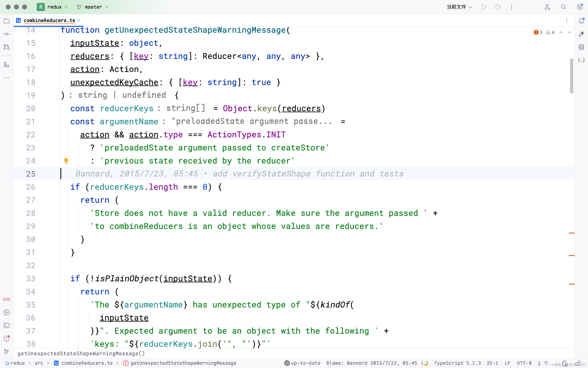Click the src breadcrumb
The width and height of the screenshot is (588, 368).
[39, 363]
